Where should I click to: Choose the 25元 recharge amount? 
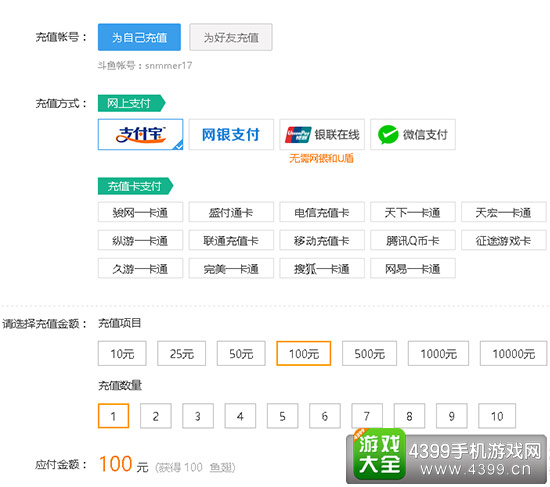click(181, 353)
